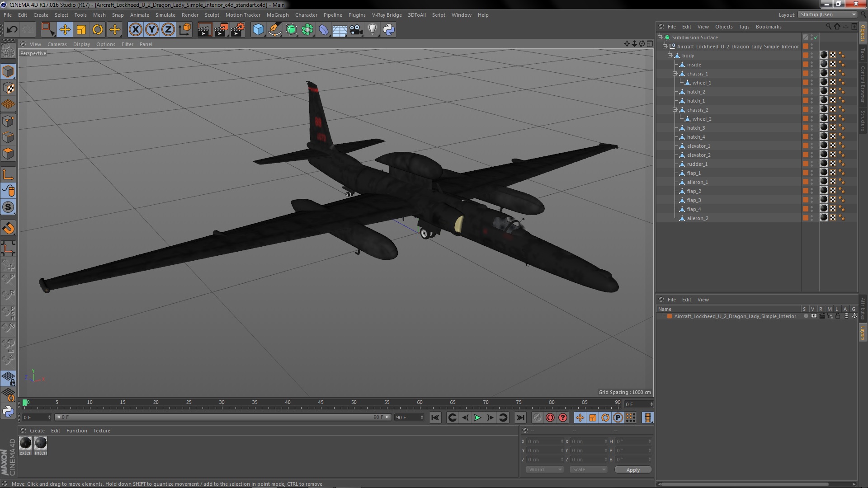868x488 pixels.
Task: Switch to Texture mode icon
Action: (x=8, y=88)
